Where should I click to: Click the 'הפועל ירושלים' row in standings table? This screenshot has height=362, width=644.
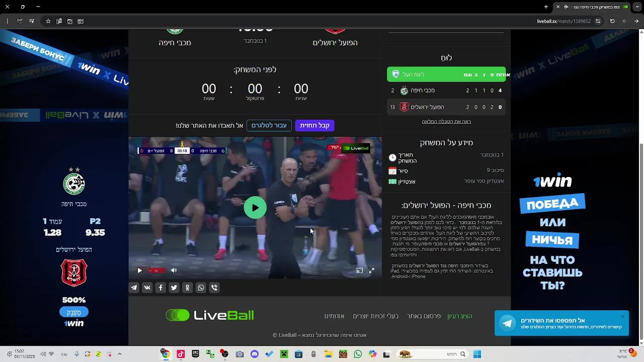pos(446,107)
